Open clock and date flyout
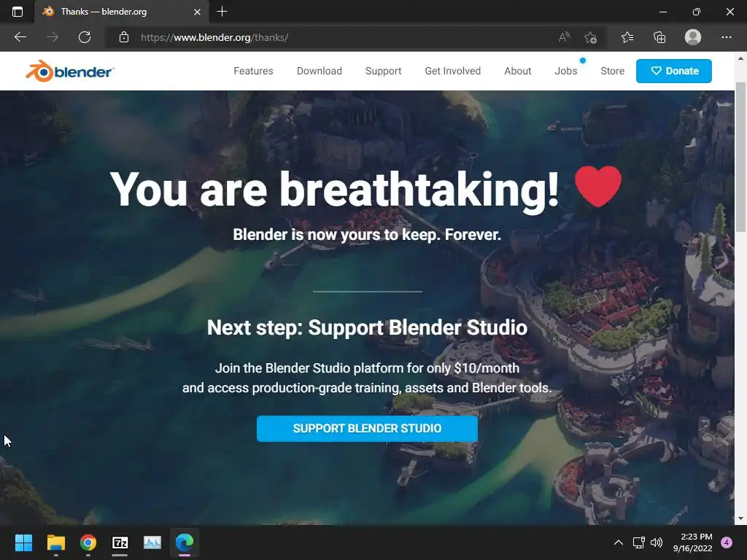The height and width of the screenshot is (560, 747). (x=693, y=542)
